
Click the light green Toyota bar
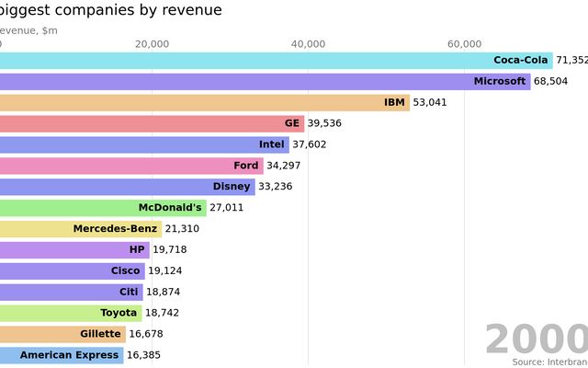71,313
